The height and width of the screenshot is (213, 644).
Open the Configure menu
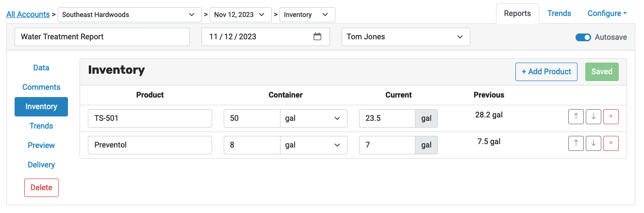pyautogui.click(x=607, y=14)
